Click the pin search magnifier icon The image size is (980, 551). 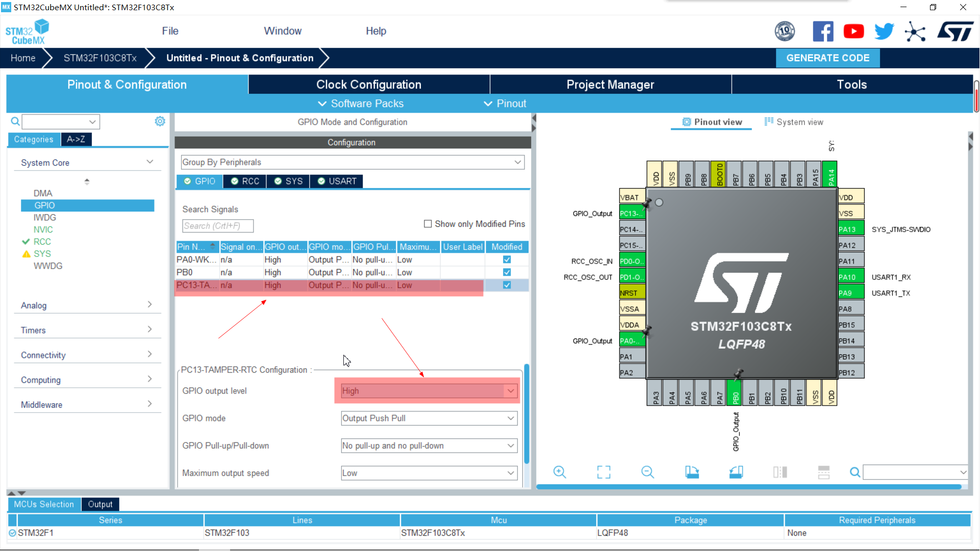point(855,472)
